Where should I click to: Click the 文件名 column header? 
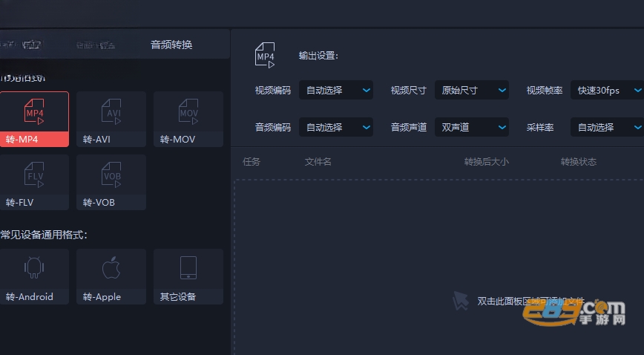coord(318,162)
